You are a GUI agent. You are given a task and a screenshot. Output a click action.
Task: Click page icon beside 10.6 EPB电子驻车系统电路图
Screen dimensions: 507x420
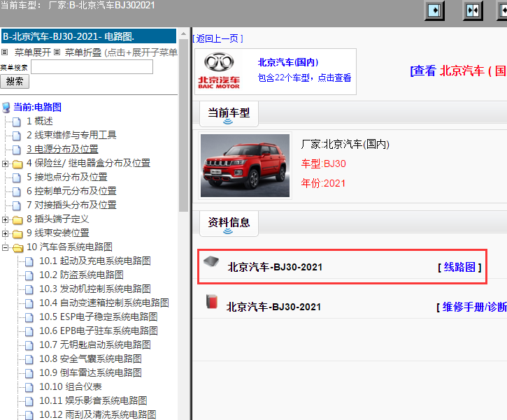(29, 331)
